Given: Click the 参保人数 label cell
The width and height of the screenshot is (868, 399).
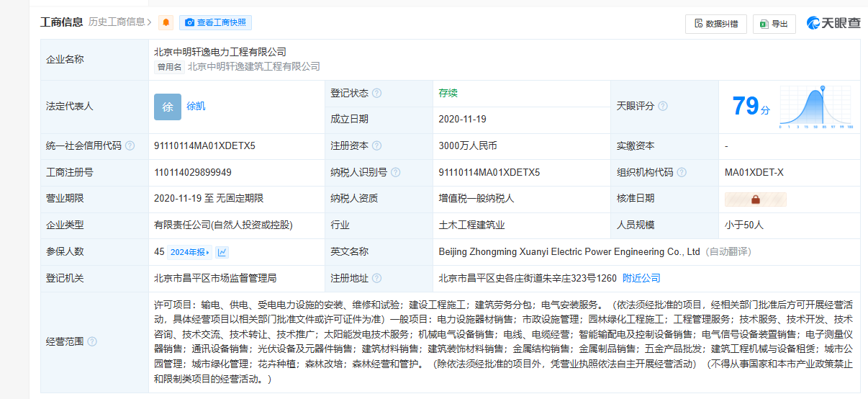Looking at the screenshot, I should pyautogui.click(x=94, y=252).
